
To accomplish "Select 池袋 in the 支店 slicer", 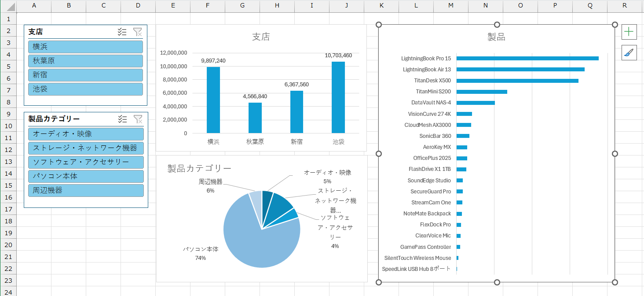I will point(85,89).
